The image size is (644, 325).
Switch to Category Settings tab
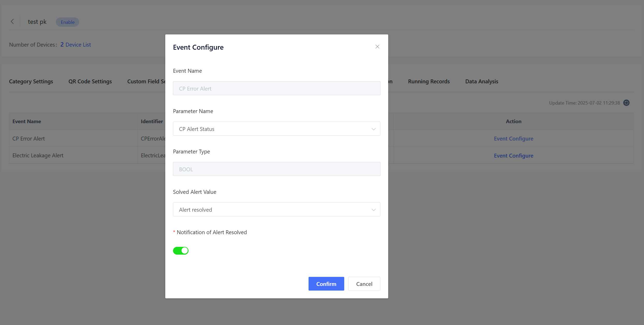(31, 81)
